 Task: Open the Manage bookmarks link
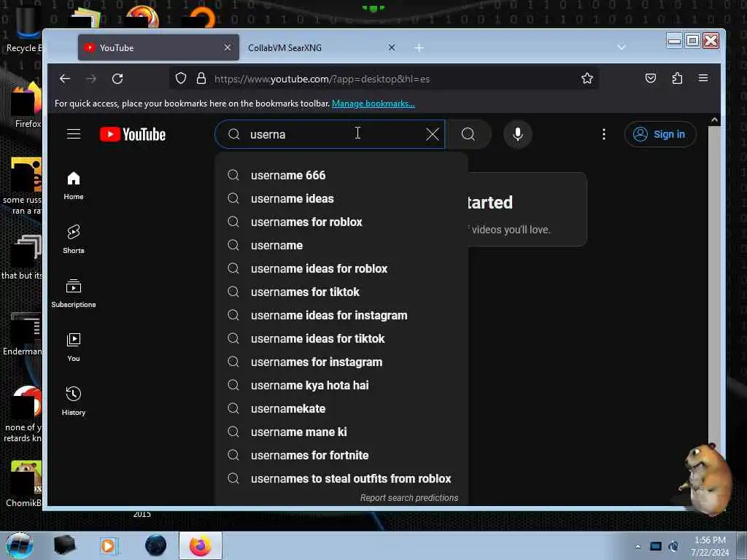coord(373,104)
